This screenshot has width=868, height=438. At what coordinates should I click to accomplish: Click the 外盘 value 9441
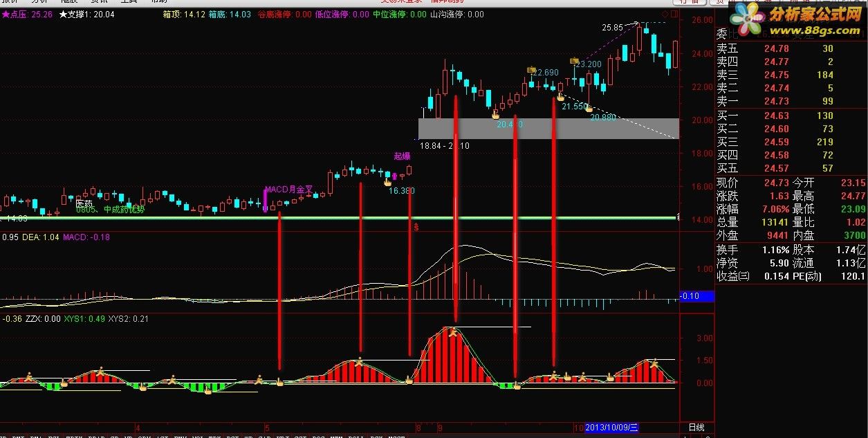[x=777, y=236]
